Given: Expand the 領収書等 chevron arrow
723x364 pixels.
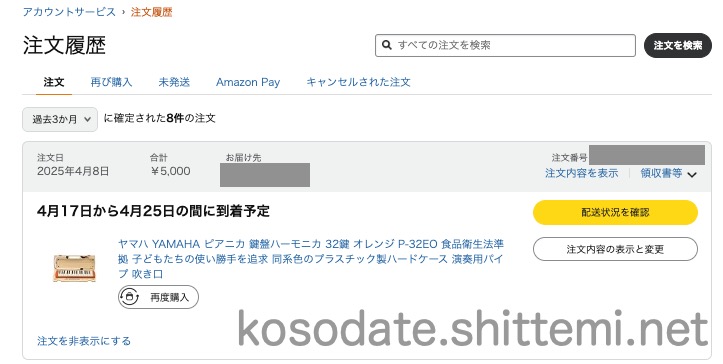Looking at the screenshot, I should [692, 174].
